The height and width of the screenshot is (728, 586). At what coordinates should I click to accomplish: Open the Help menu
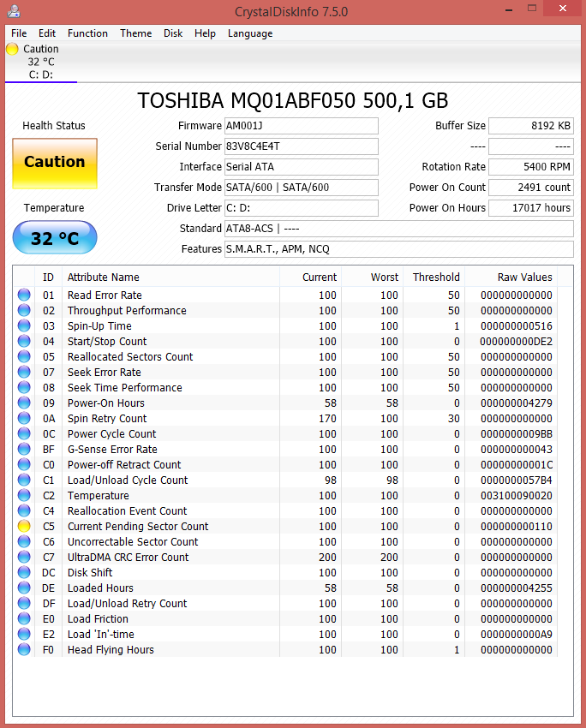tap(206, 33)
